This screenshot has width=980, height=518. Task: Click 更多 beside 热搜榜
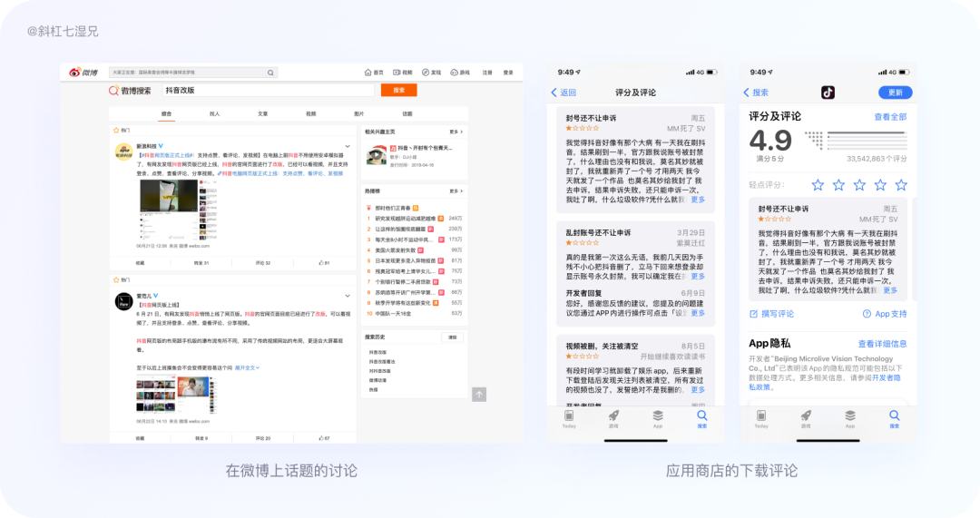coord(456,191)
